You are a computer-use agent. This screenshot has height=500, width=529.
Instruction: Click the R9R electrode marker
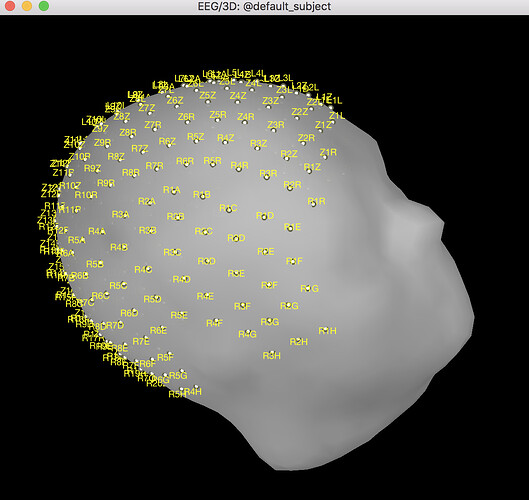click(x=106, y=183)
